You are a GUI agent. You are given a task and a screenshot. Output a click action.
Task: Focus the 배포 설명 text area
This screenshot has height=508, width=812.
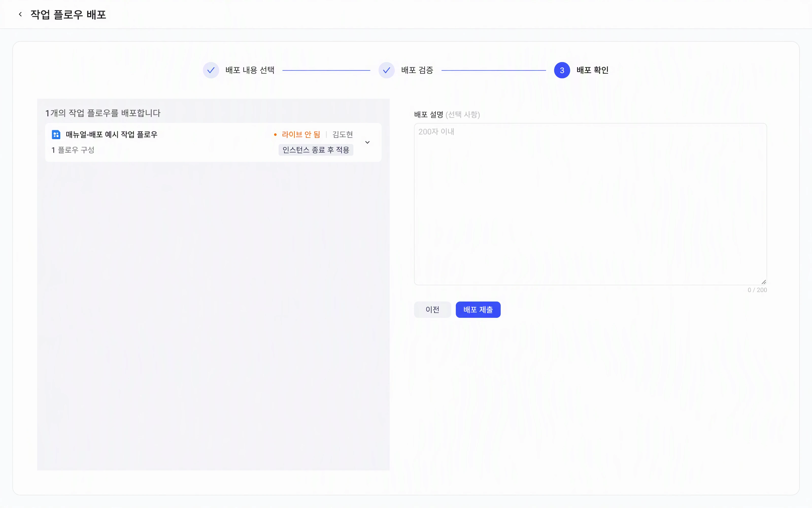pos(590,204)
